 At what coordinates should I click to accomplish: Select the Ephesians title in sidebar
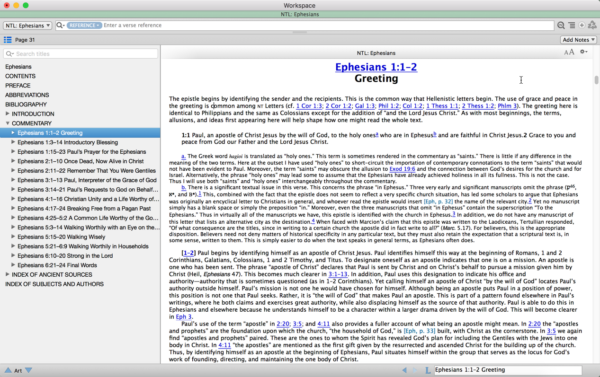click(18, 67)
